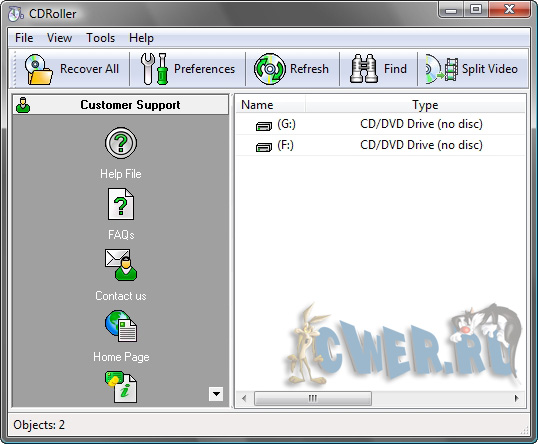Select the (G:) drive name text
The width and height of the screenshot is (538, 444).
tap(286, 124)
